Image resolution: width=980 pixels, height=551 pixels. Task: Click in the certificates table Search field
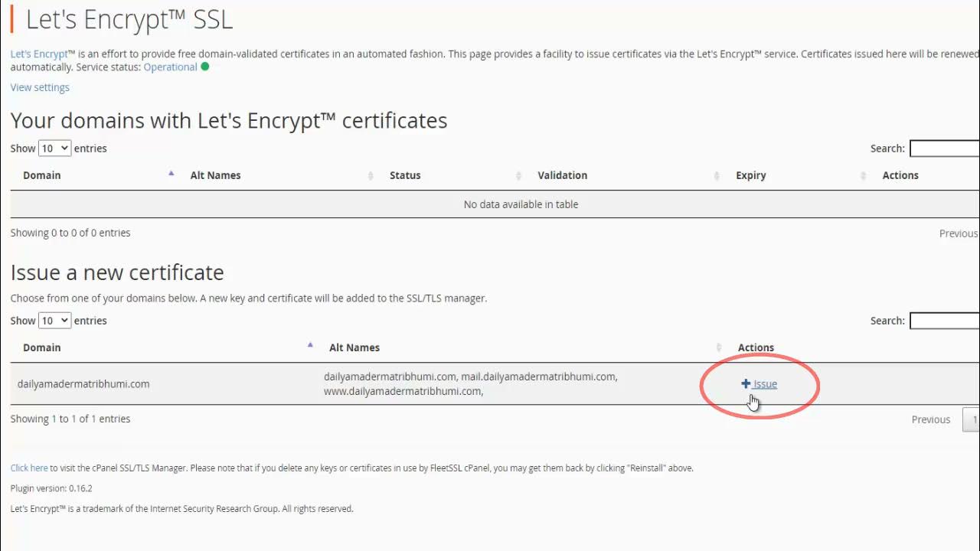(x=944, y=148)
